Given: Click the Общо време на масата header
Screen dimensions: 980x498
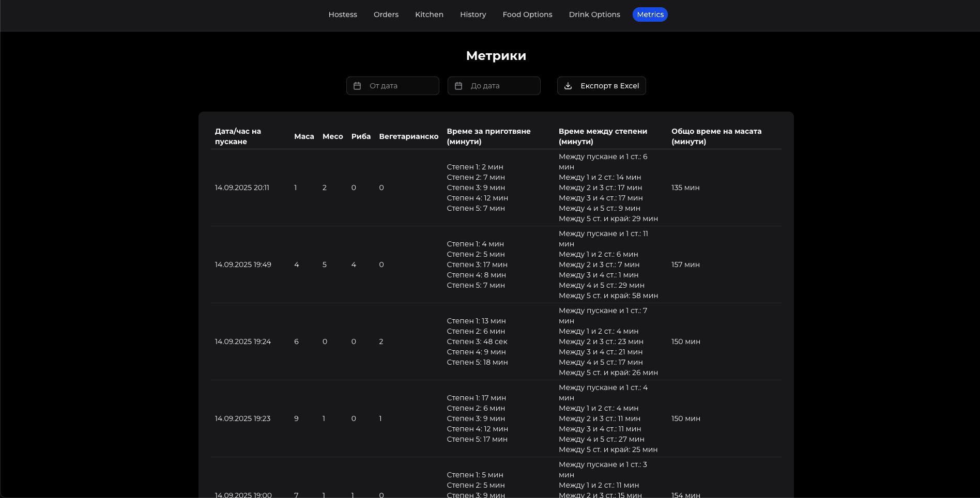Looking at the screenshot, I should (716, 136).
